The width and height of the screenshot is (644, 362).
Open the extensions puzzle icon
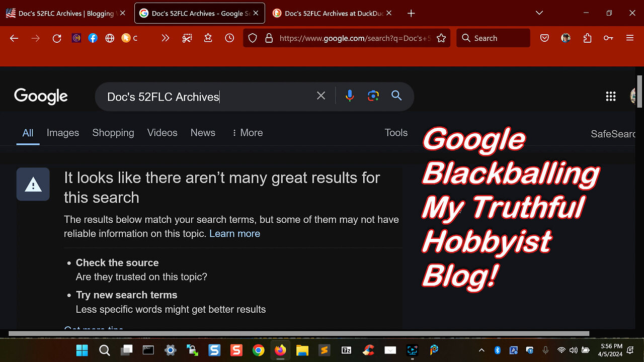pos(587,38)
